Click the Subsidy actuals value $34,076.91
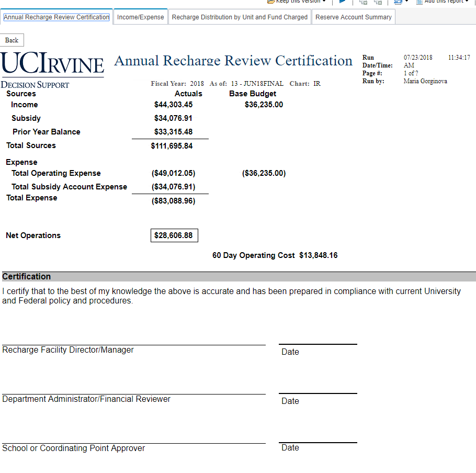Viewport: 476px width, 473px height. (x=173, y=118)
